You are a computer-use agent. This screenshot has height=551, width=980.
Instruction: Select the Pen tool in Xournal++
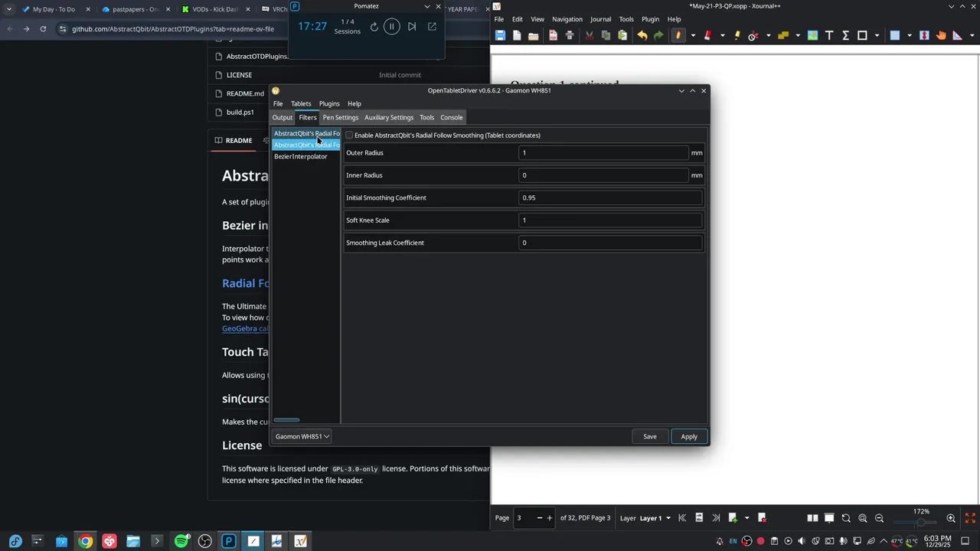click(678, 35)
